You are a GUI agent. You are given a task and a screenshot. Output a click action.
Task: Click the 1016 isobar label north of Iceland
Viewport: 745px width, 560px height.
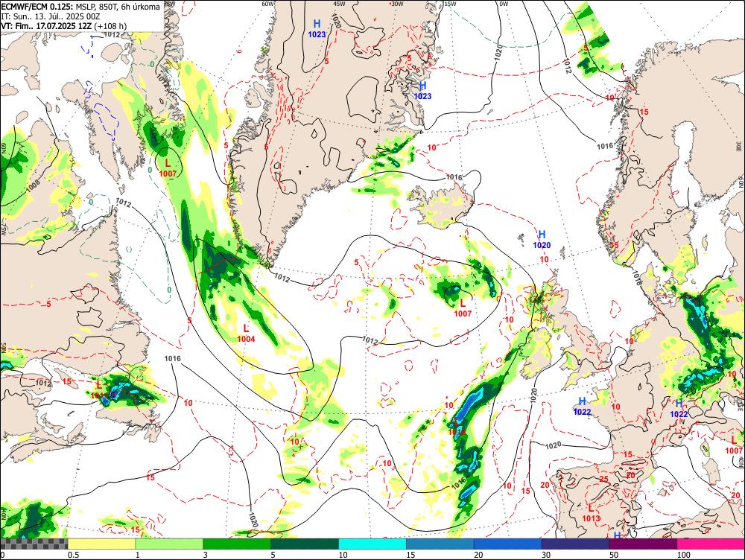pyautogui.click(x=454, y=177)
